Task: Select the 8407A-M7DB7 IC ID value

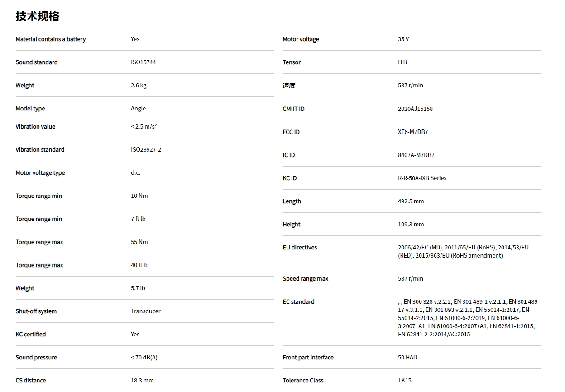Action: pyautogui.click(x=416, y=155)
